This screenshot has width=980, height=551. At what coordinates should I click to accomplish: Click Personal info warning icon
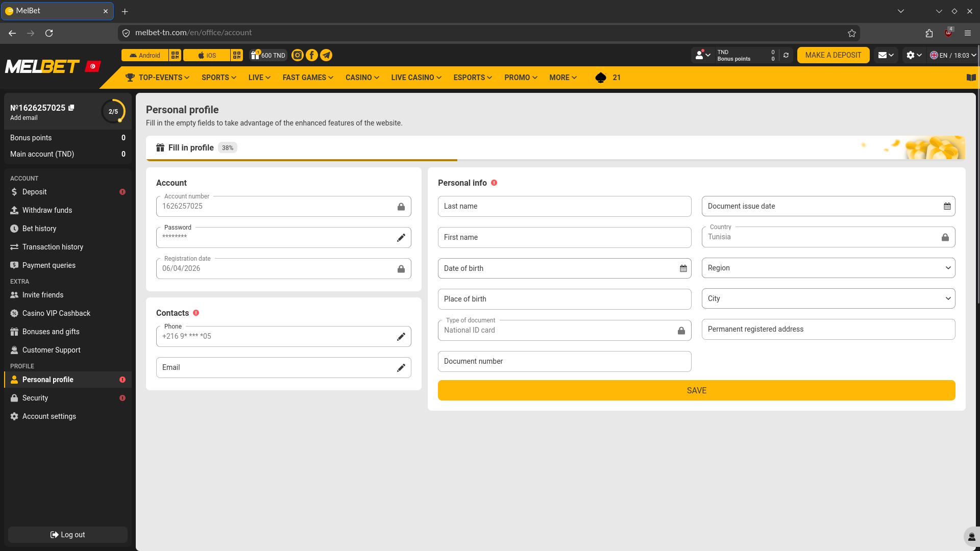tap(494, 183)
